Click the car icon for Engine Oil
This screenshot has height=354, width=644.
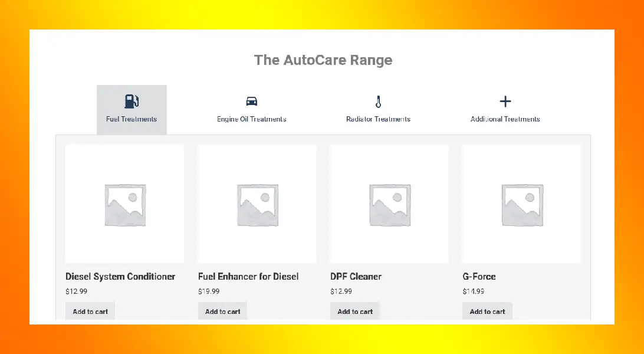(x=251, y=101)
